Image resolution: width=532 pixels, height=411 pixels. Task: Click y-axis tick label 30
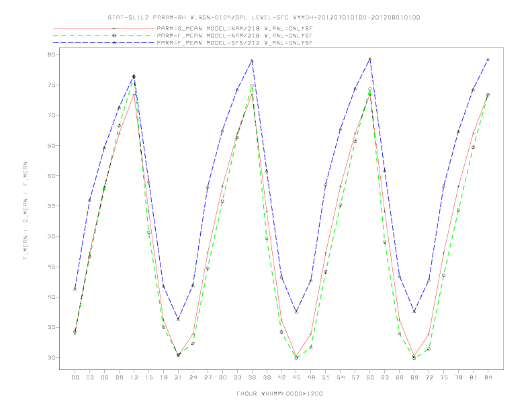[x=51, y=358]
